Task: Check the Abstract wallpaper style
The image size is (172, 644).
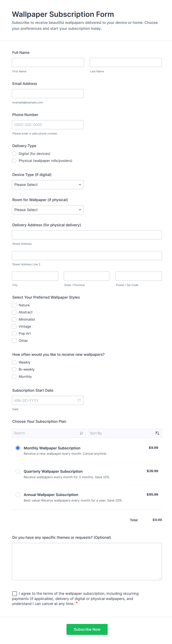Action: pyautogui.click(x=14, y=312)
